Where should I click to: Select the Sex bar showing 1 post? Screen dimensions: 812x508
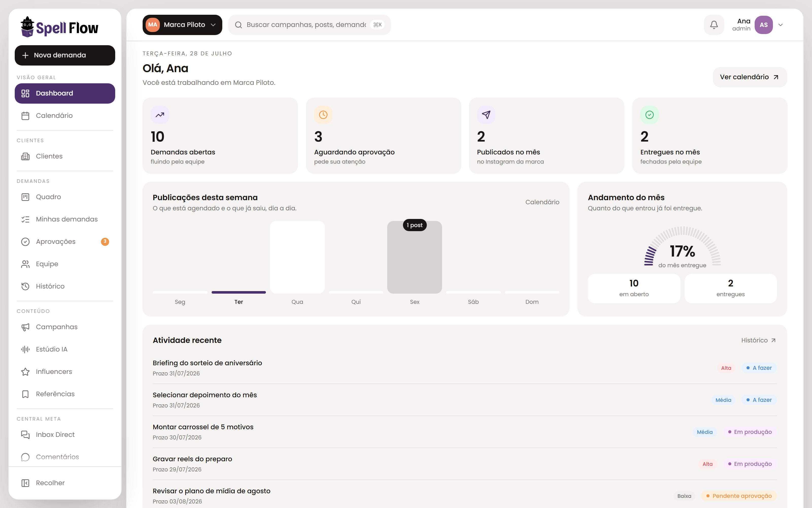[414, 257]
